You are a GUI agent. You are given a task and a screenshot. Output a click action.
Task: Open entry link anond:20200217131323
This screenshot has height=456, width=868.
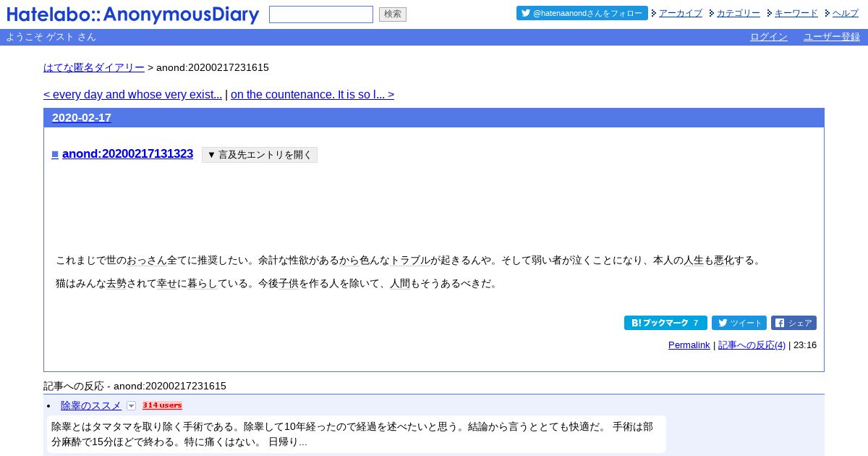tap(127, 153)
